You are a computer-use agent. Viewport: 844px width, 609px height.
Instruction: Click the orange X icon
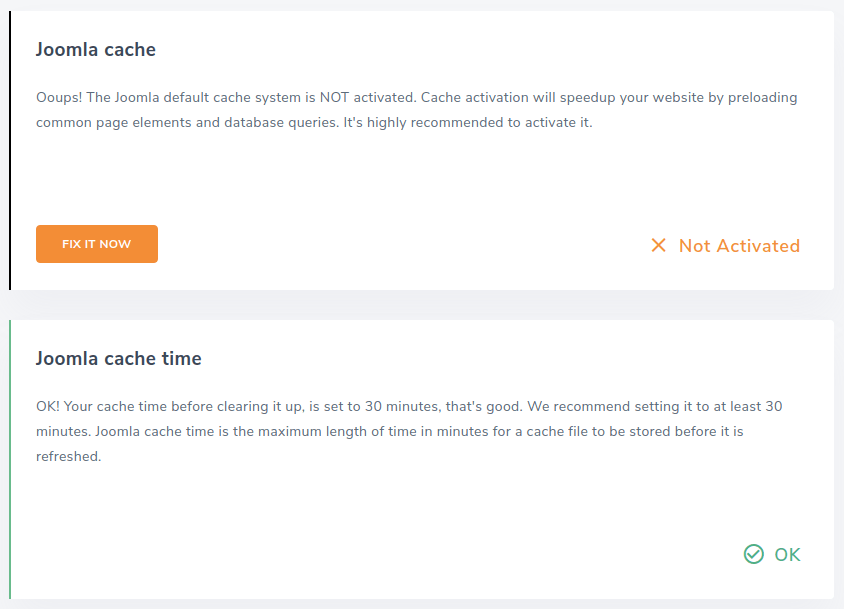(x=658, y=246)
